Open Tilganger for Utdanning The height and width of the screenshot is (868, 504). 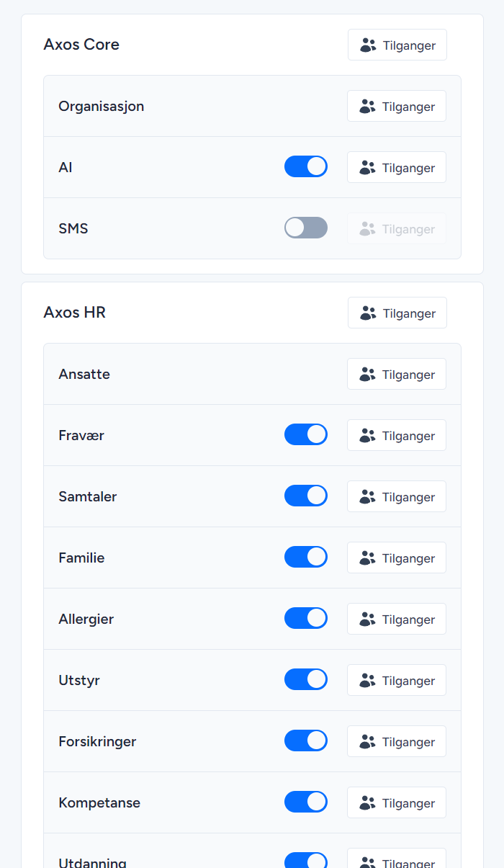click(x=396, y=862)
